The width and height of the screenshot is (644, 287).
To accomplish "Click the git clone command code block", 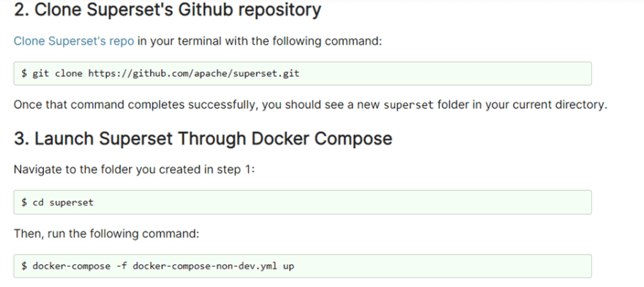I will click(x=302, y=74).
